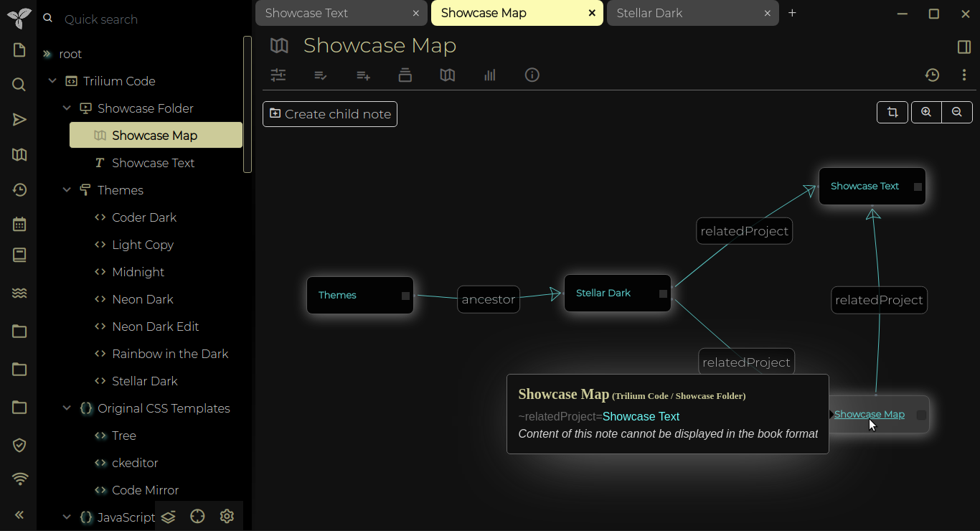
Task: Open note info ribbon icon
Action: click(532, 75)
